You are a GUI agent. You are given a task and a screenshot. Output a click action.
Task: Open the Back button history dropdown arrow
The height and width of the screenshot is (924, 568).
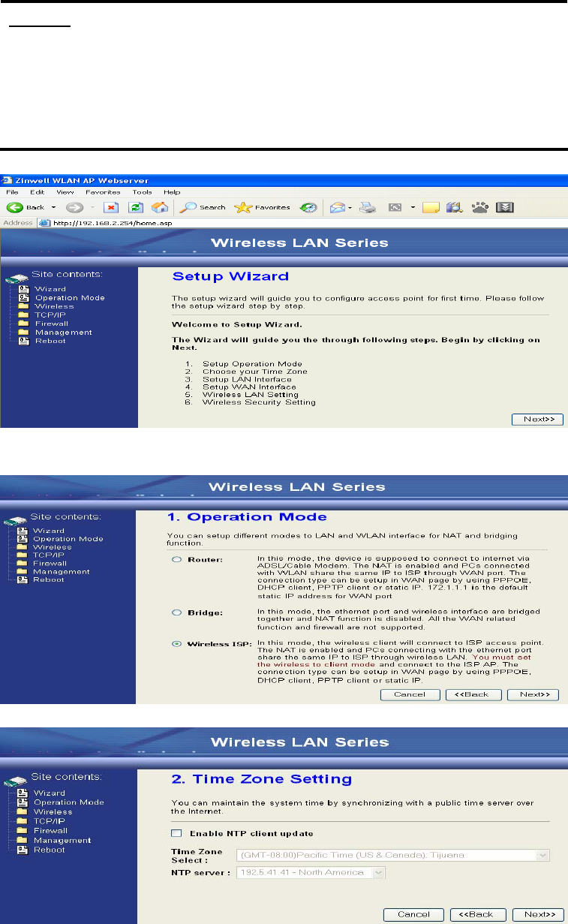pos(54,207)
